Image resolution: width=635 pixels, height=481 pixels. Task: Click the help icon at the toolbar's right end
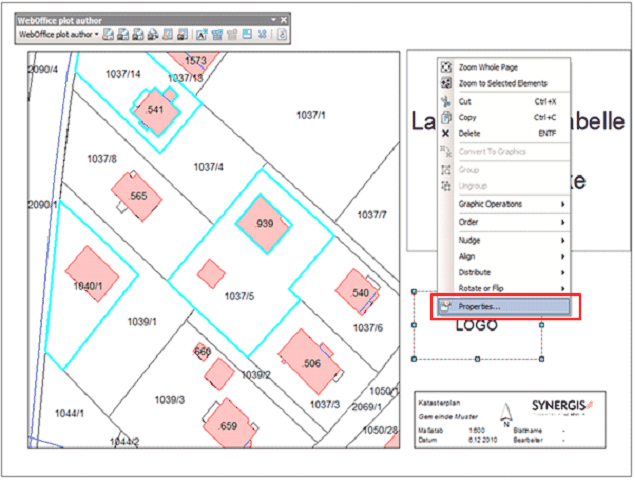pos(282,35)
